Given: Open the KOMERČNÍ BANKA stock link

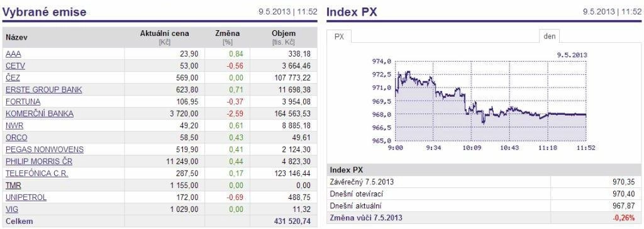Looking at the screenshot, I should pyautogui.click(x=40, y=113).
